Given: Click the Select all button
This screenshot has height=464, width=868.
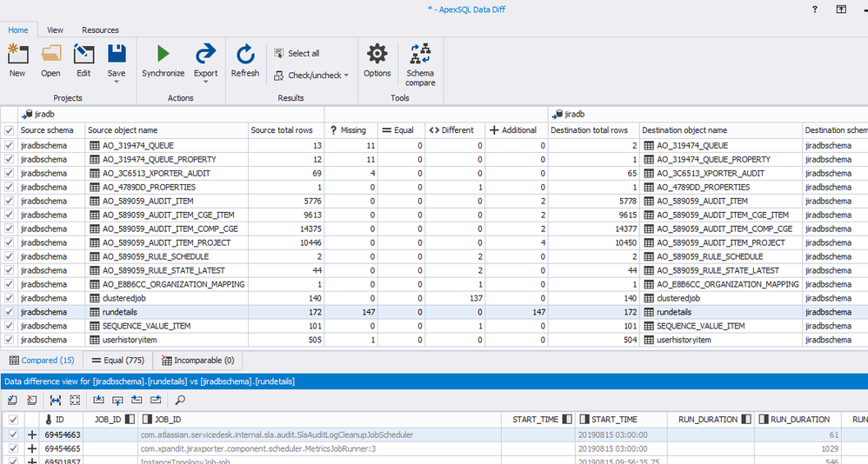Looking at the screenshot, I should (297, 53).
